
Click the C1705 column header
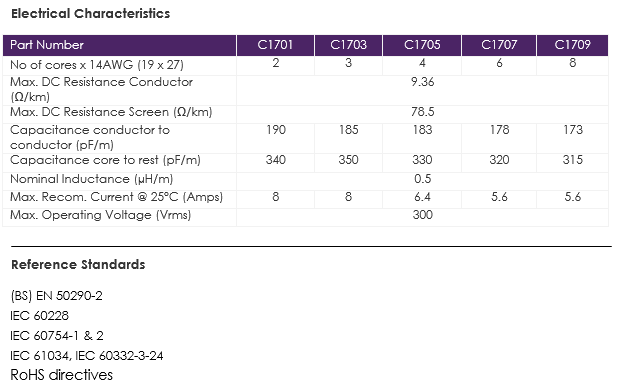click(422, 45)
